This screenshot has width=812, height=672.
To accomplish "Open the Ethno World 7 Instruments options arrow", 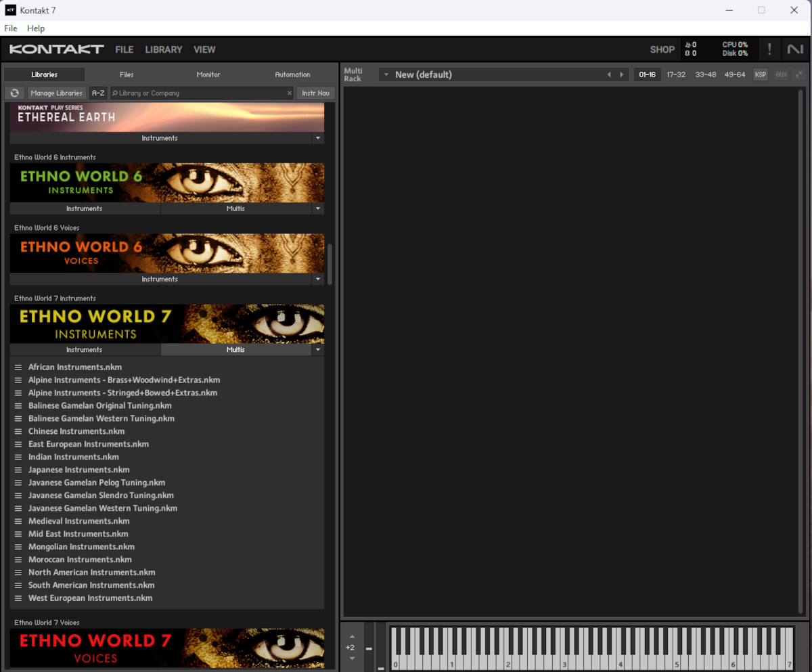I will coord(318,350).
